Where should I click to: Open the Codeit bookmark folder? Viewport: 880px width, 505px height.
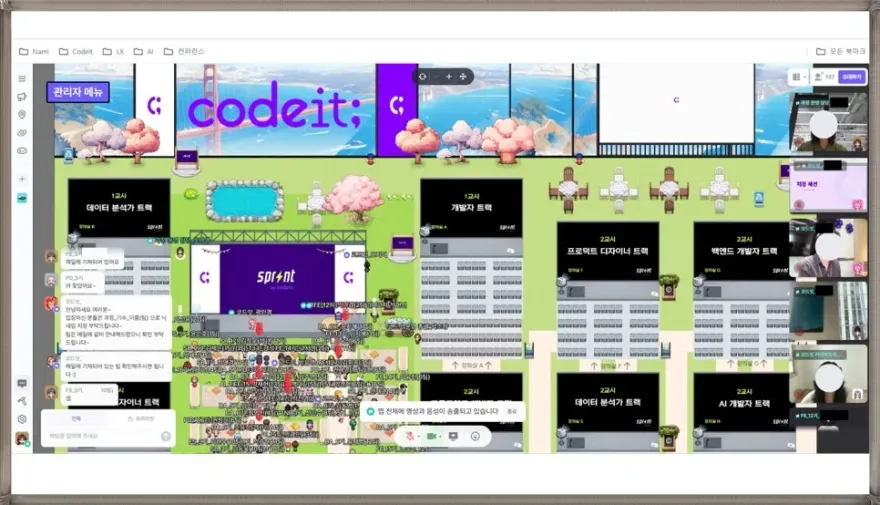pyautogui.click(x=76, y=51)
